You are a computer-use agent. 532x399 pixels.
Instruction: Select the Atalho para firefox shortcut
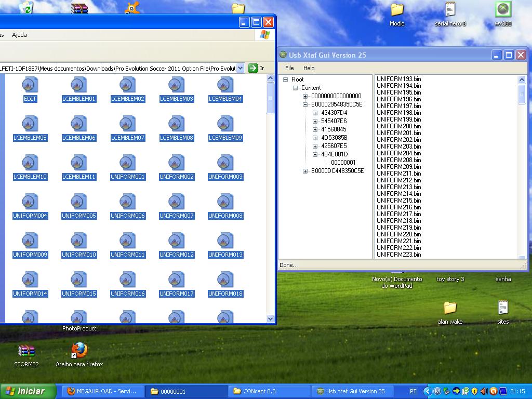point(79,355)
